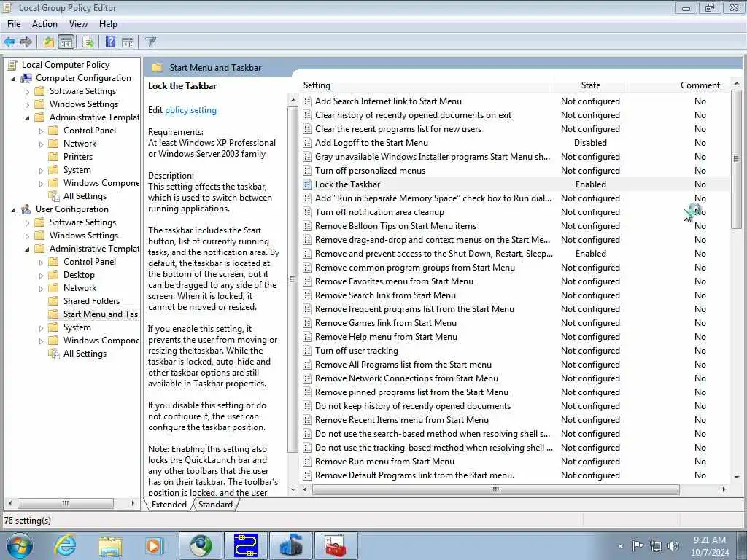The image size is (747, 560).
Task: Go back with the blue back arrow
Action: (x=9, y=42)
